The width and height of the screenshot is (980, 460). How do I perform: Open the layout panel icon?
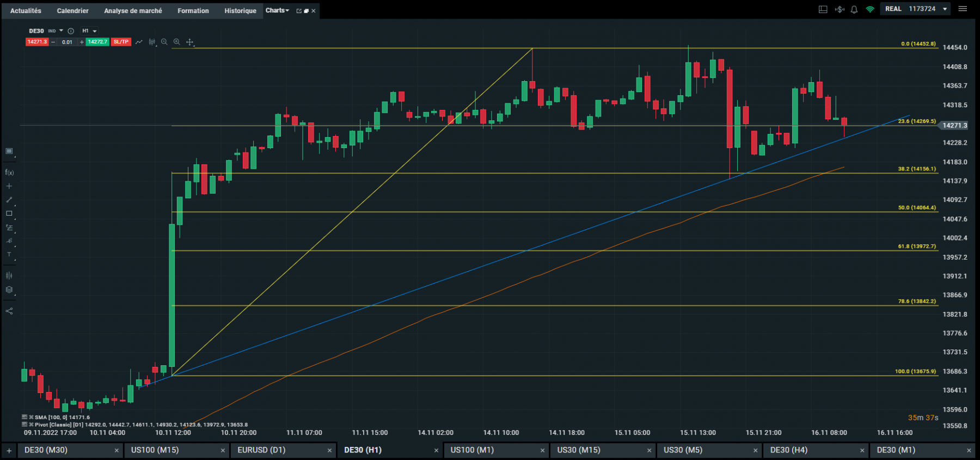point(823,9)
